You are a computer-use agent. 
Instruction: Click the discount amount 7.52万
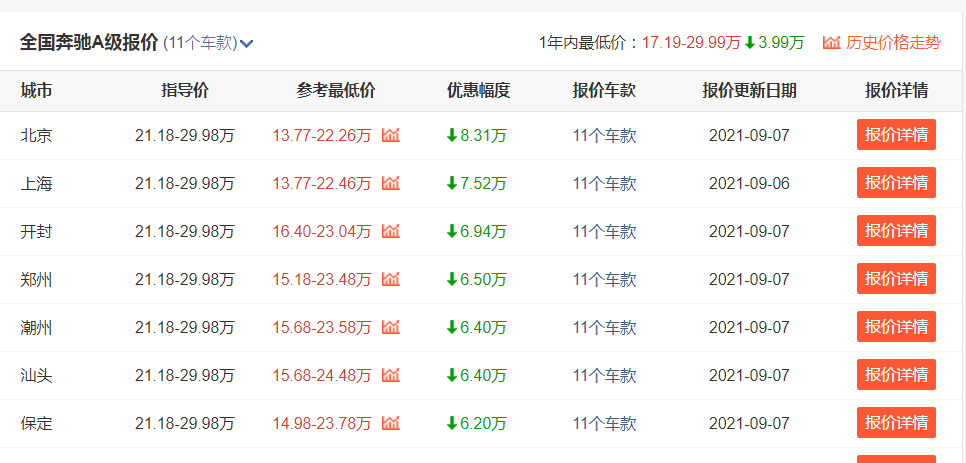tap(484, 183)
